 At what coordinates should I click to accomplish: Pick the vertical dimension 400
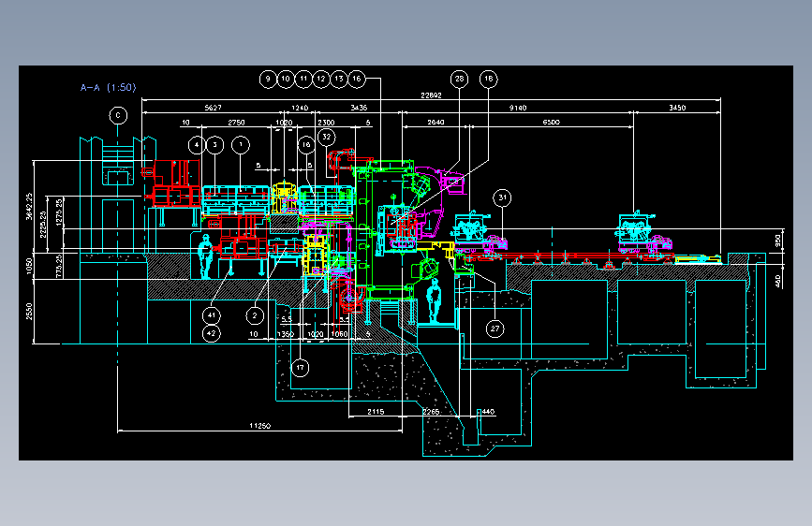click(777, 281)
